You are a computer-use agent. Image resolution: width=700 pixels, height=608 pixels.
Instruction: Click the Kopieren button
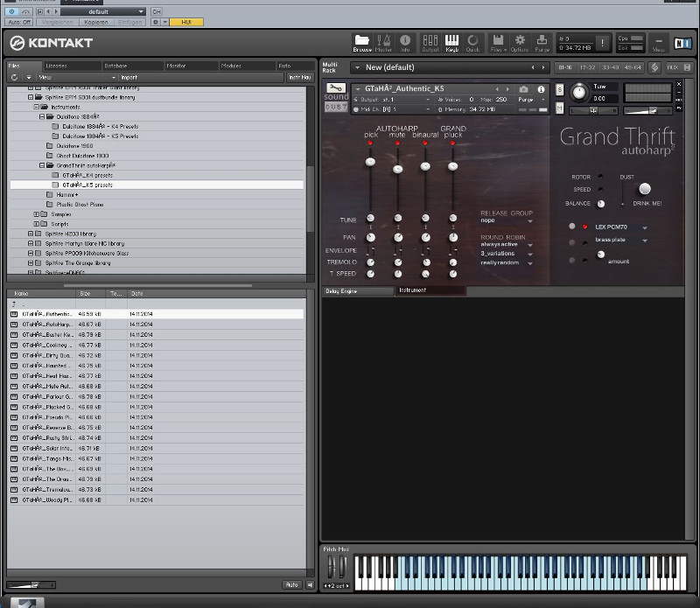pyautogui.click(x=96, y=22)
